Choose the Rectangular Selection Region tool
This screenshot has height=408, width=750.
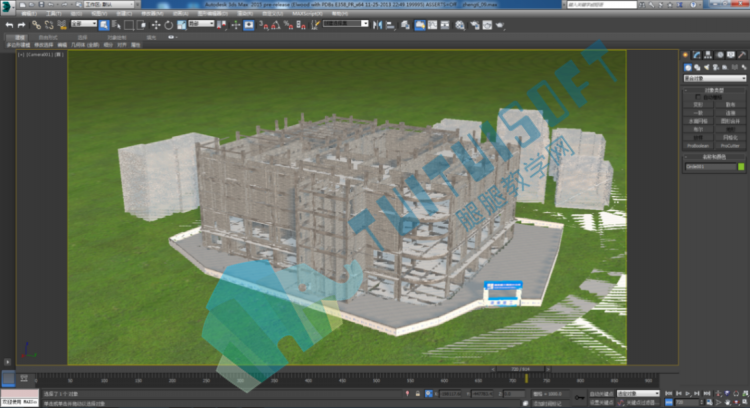[x=129, y=25]
